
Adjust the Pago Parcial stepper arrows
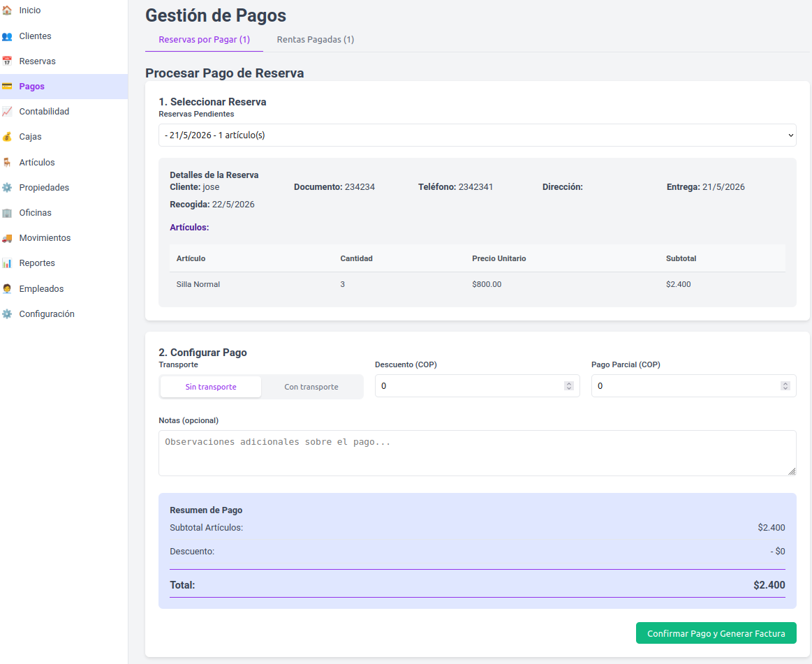pyautogui.click(x=785, y=386)
